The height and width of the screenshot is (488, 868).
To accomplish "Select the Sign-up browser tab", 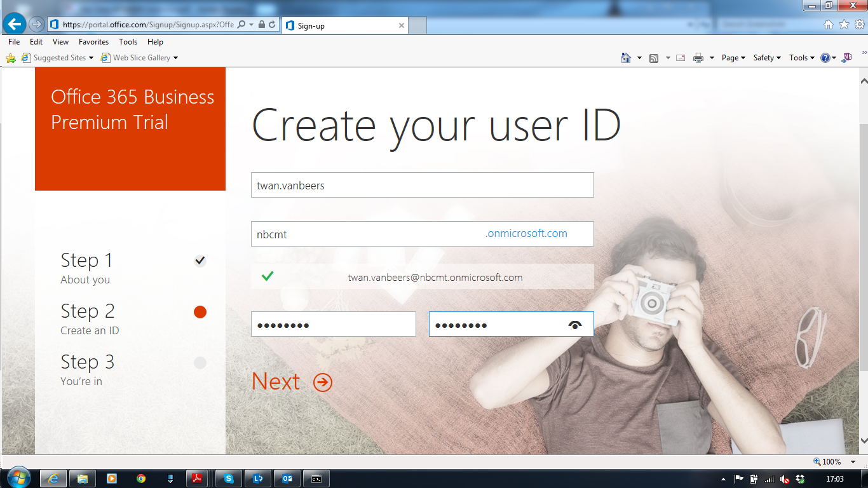I will pos(344,25).
